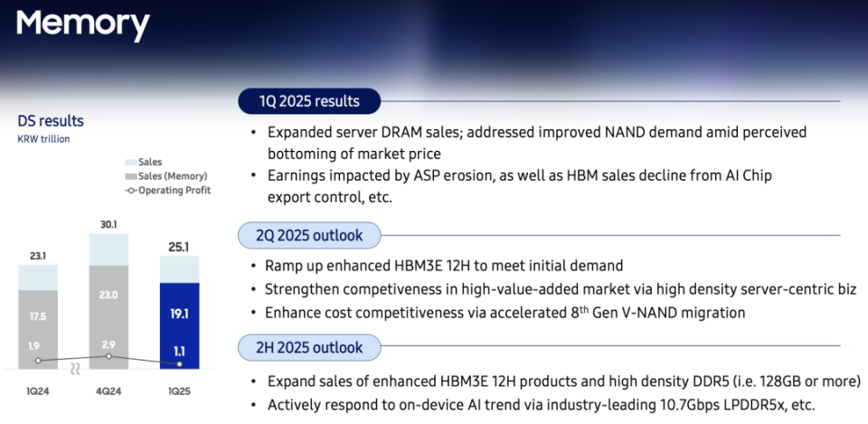Image resolution: width=868 pixels, height=424 pixels.
Task: Click the 'Earnings impacted by ASP erosion' bullet
Action: coord(510,186)
